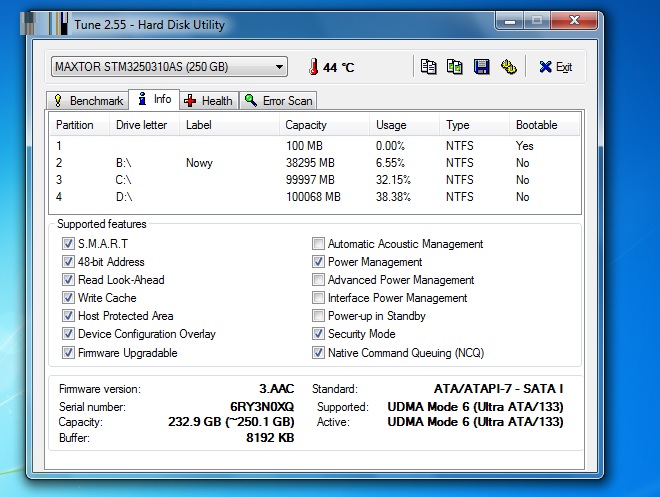Click the Usage column header
Viewport: 660px width, 497px height.
[x=405, y=125]
